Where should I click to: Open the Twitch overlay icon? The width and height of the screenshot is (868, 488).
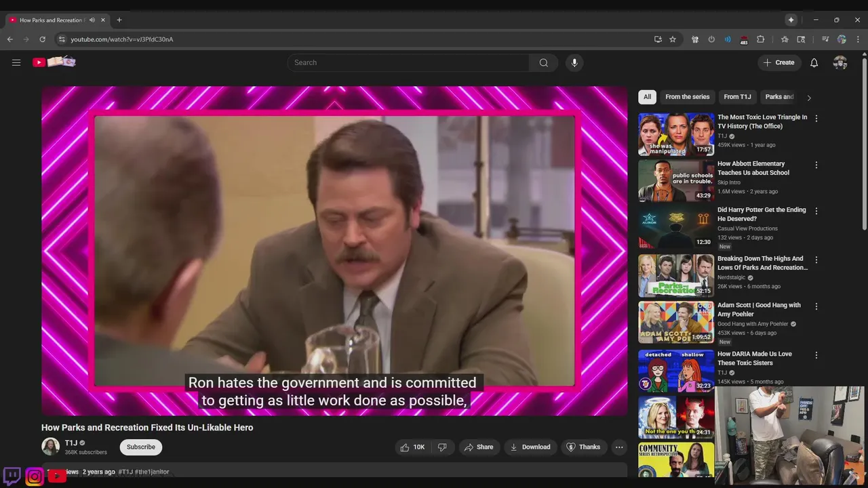pyautogui.click(x=12, y=476)
